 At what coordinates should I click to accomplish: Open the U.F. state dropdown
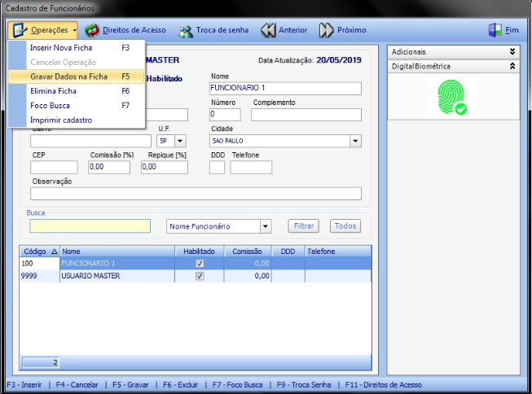pos(180,141)
